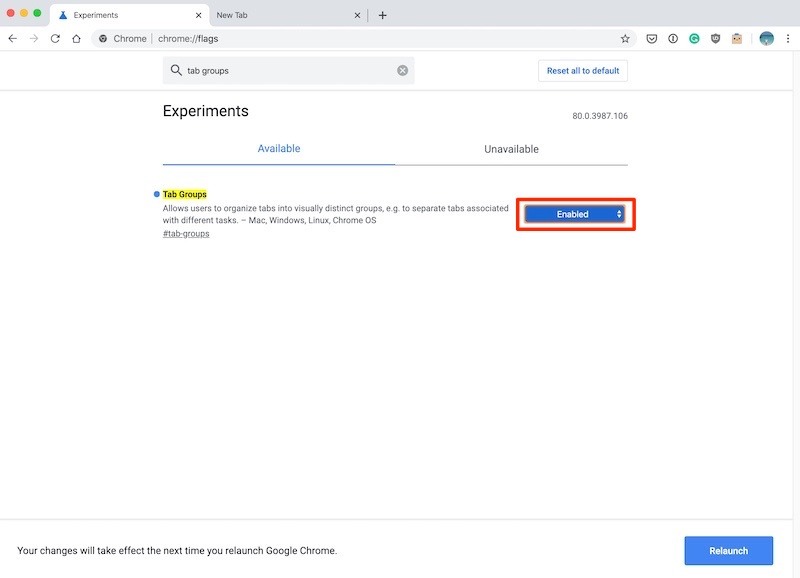Open Chrome's three-dot menu
This screenshot has width=800, height=578.
788,39
